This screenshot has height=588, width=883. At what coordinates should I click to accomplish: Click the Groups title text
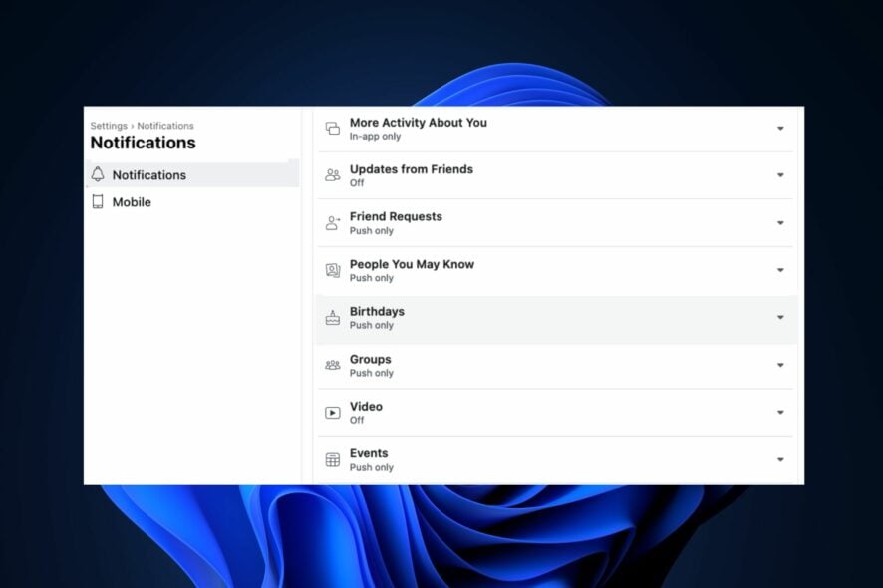click(x=370, y=360)
